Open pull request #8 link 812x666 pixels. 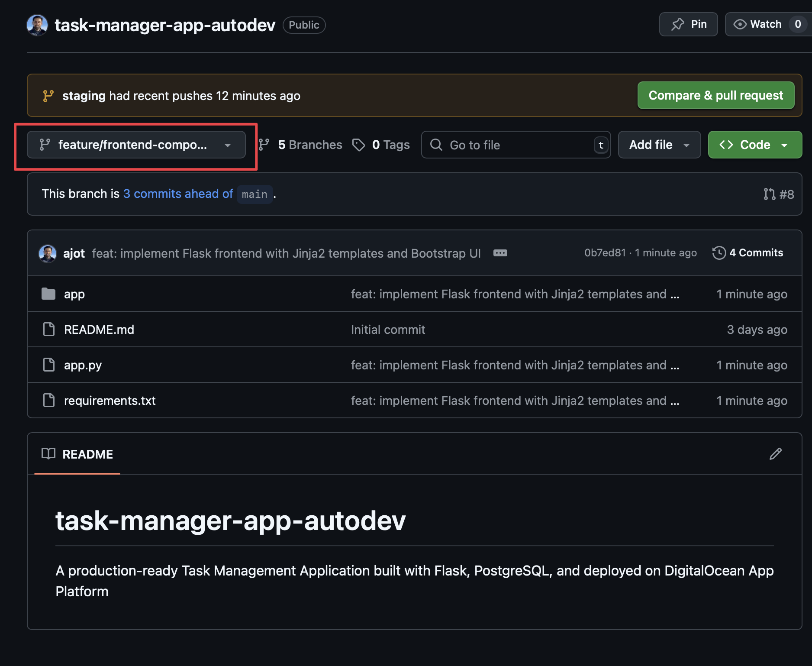779,194
